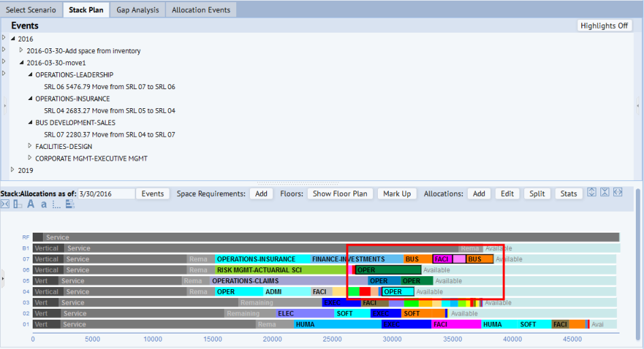Click the stacked bars layout icon

[x=70, y=204]
